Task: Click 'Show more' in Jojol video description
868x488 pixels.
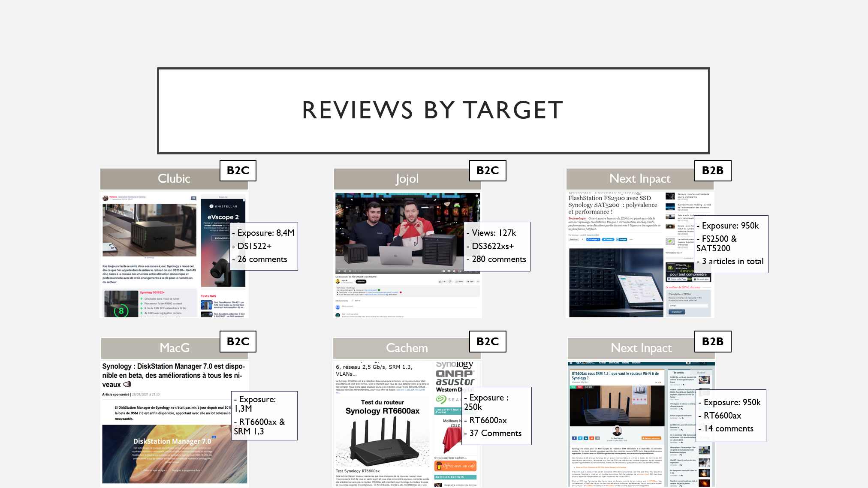Action: (x=392, y=295)
